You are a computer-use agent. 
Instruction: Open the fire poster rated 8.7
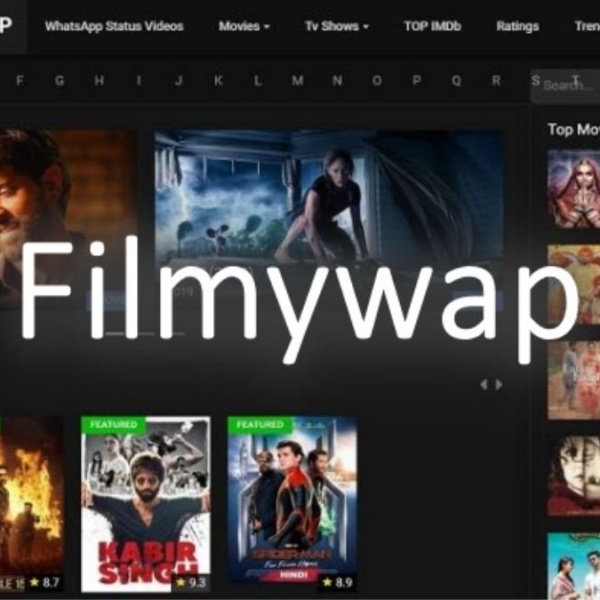pyautogui.click(x=31, y=504)
